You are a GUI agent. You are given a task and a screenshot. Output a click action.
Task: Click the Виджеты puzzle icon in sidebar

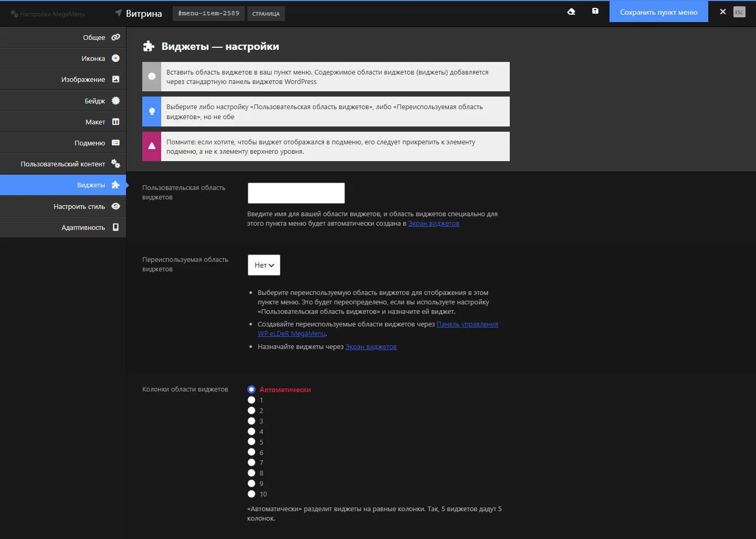click(x=116, y=185)
